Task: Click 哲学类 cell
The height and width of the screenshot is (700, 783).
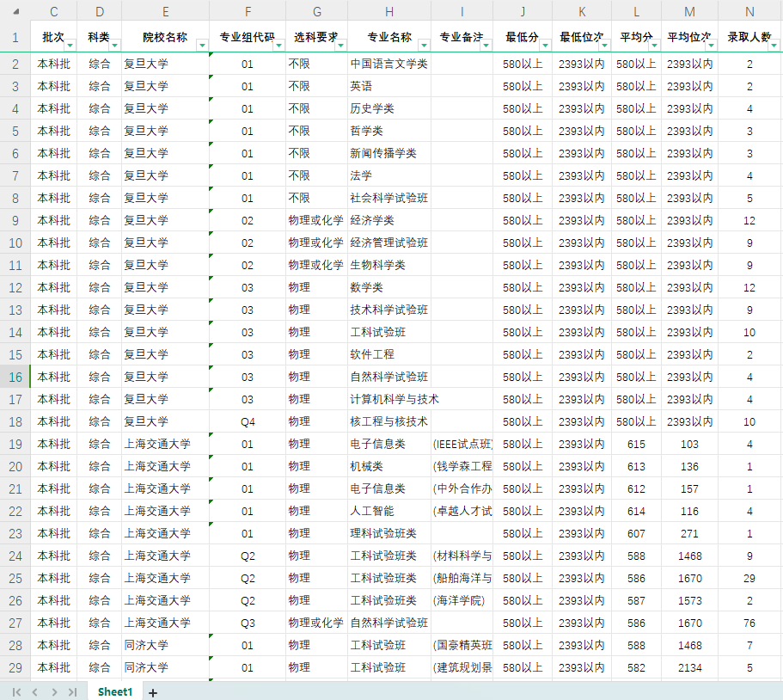Action: pos(389,131)
